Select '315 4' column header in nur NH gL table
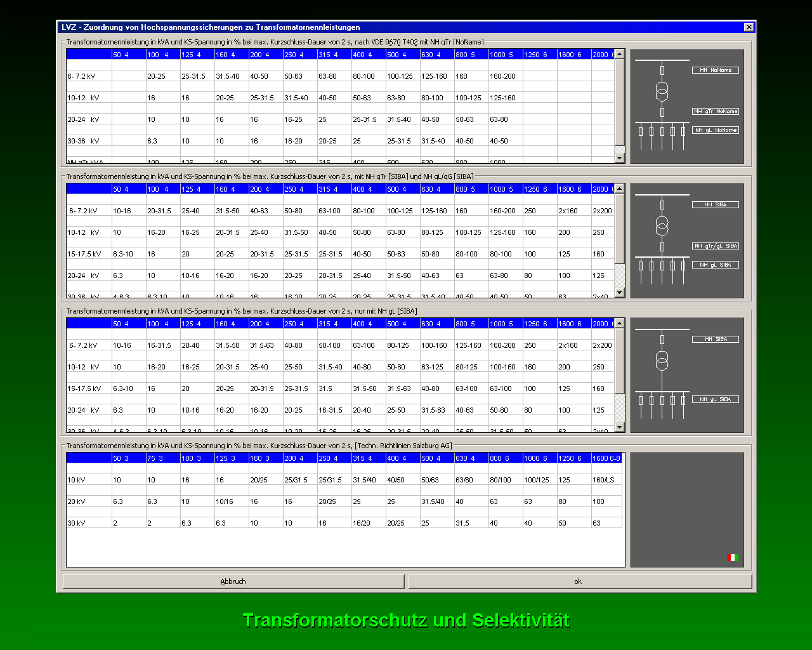Viewport: 812px width, 650px height. click(334, 324)
